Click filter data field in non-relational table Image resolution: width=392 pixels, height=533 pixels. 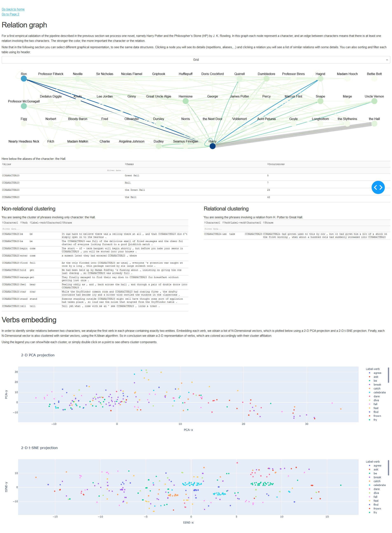click(11, 229)
